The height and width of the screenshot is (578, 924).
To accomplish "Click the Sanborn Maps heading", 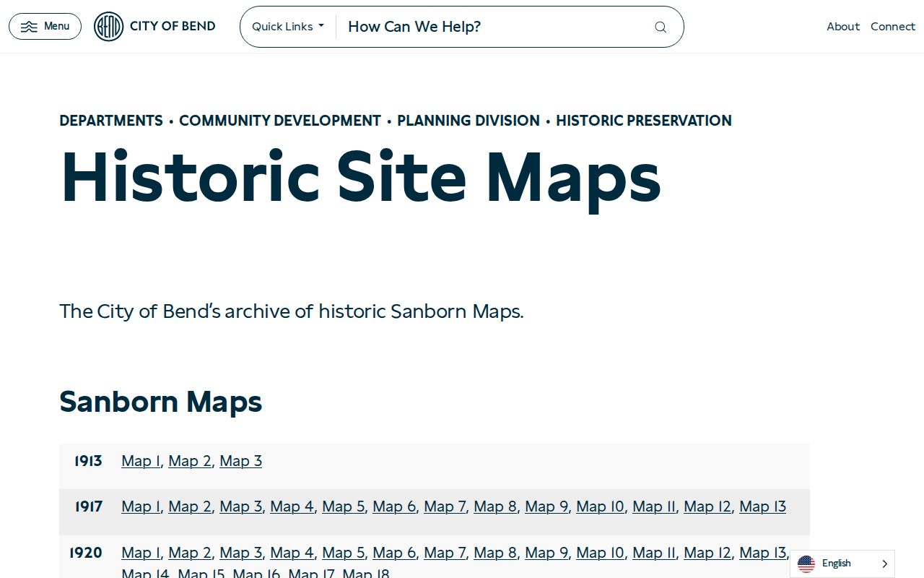I will click(x=160, y=402).
